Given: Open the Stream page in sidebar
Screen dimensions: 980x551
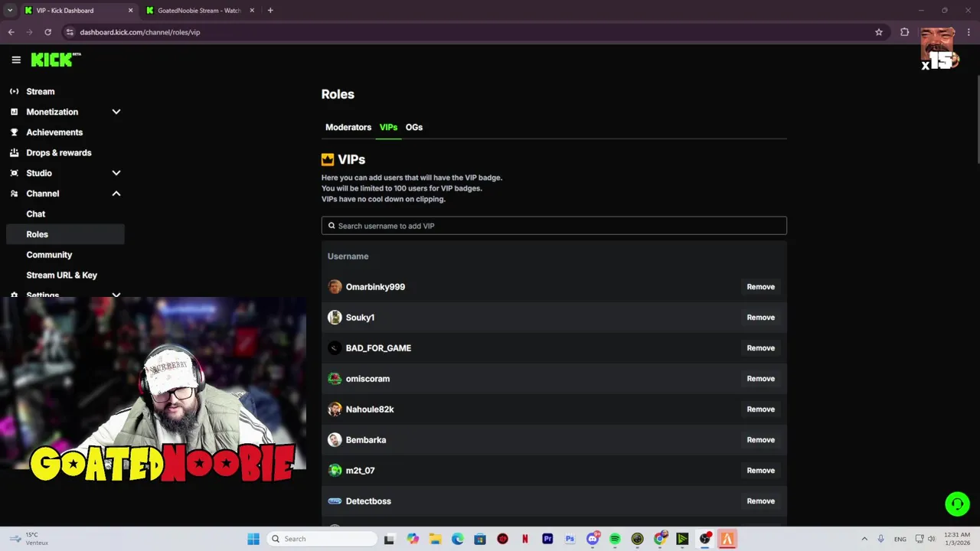Looking at the screenshot, I should 40,91.
